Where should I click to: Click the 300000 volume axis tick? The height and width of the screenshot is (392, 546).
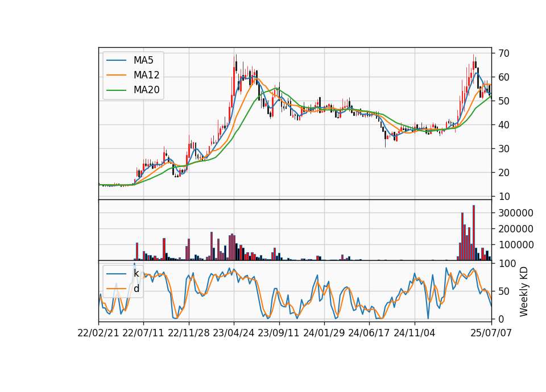(516, 213)
